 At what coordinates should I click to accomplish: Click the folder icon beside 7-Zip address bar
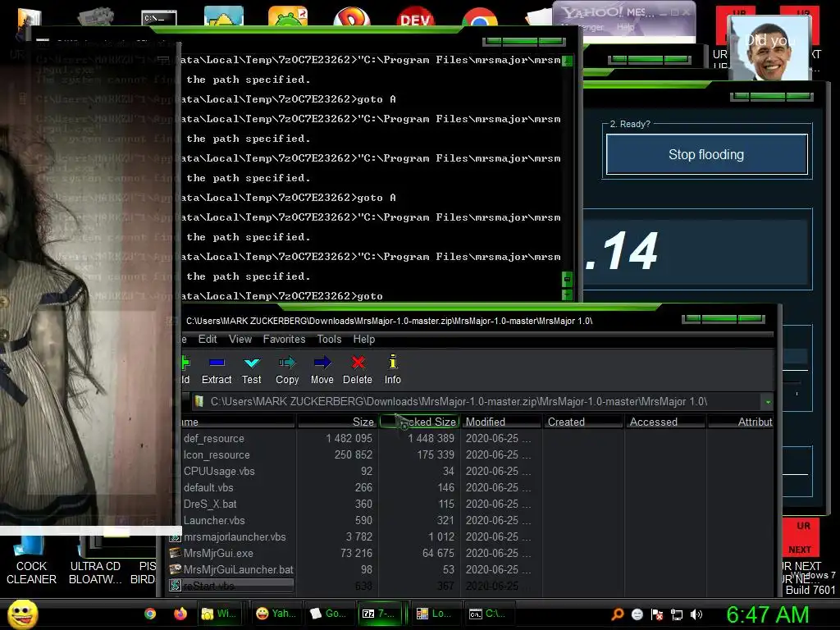pos(199,401)
